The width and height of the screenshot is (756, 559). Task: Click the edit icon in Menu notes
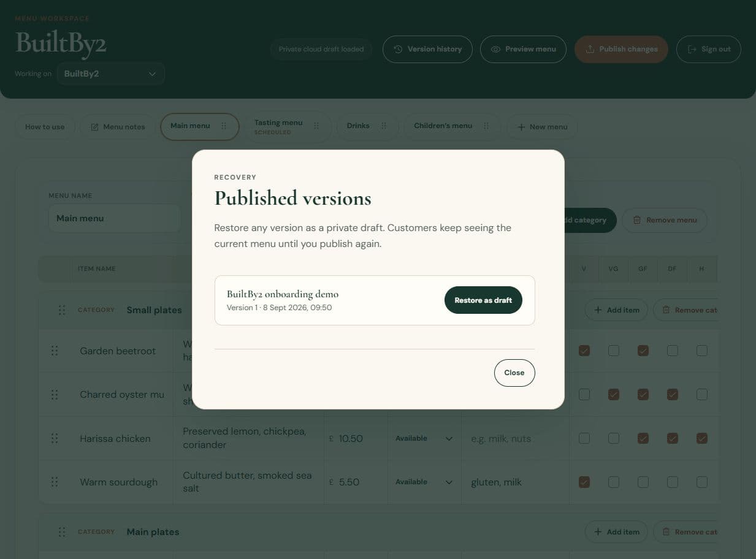[x=94, y=127]
